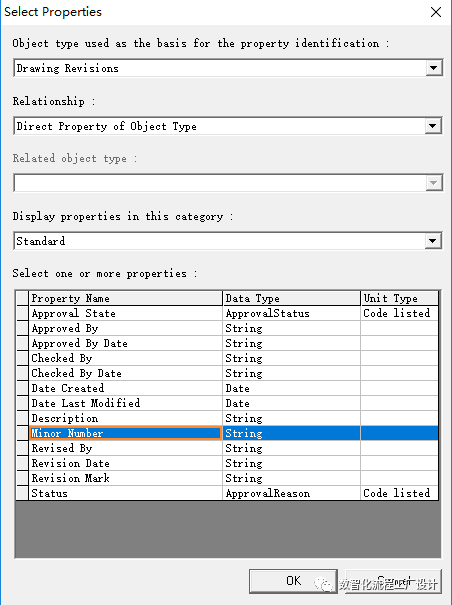452x605 pixels.
Task: Select the row header of Date Last Modified
Action: click(22, 403)
